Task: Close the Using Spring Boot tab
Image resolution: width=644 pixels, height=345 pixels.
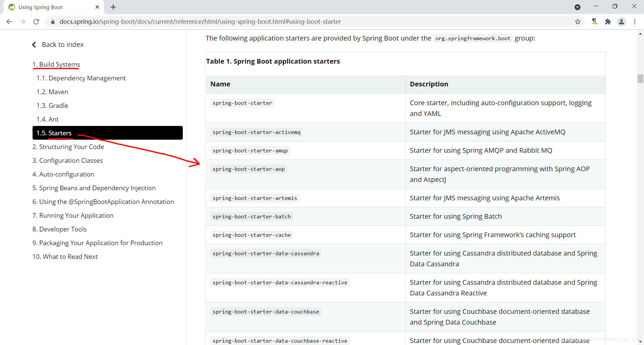Action: (97, 7)
